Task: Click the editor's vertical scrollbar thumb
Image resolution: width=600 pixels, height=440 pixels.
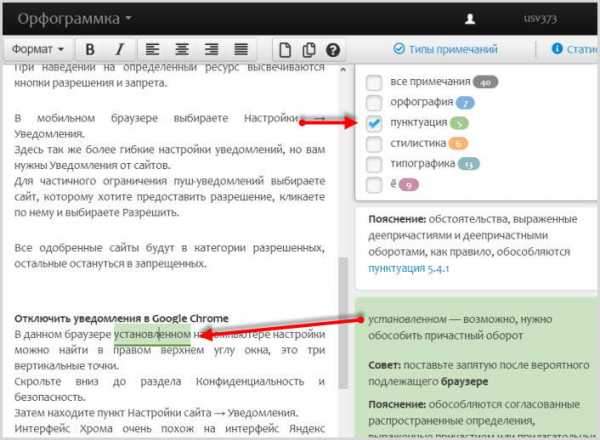Action: [343, 323]
